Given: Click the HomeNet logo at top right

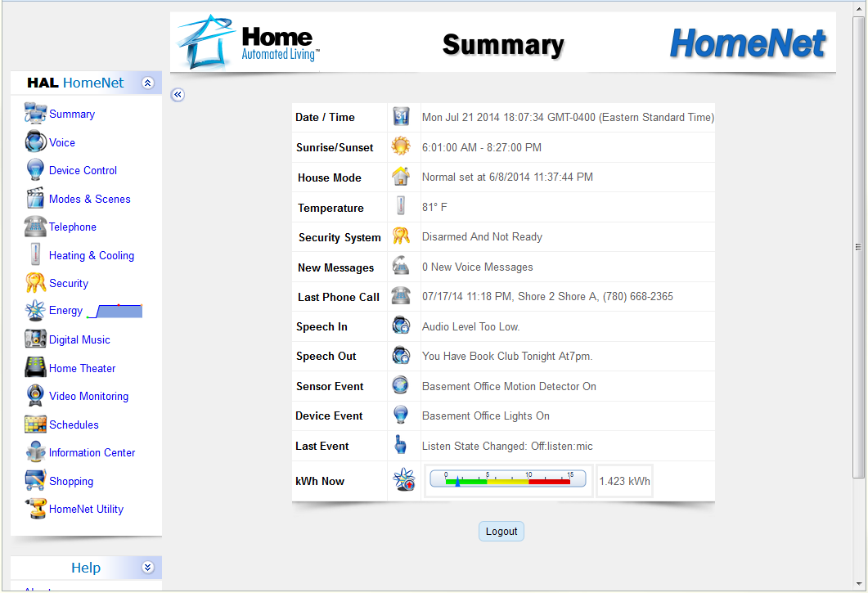Looking at the screenshot, I should [x=748, y=43].
